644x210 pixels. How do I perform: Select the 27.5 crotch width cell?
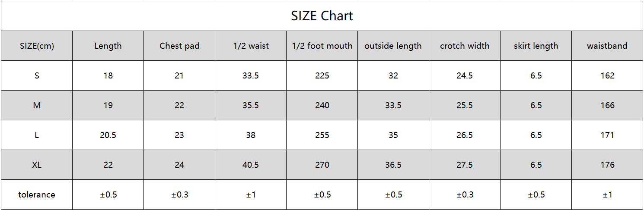pyautogui.click(x=465, y=165)
